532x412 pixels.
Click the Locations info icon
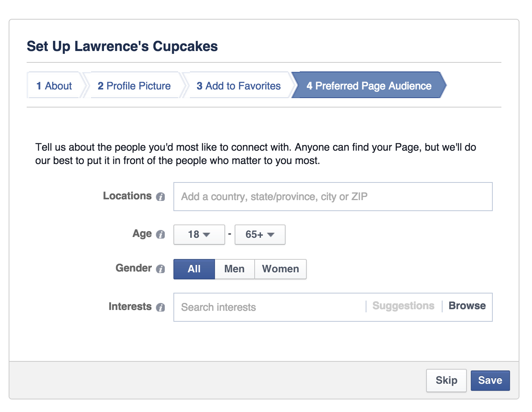pyautogui.click(x=160, y=197)
